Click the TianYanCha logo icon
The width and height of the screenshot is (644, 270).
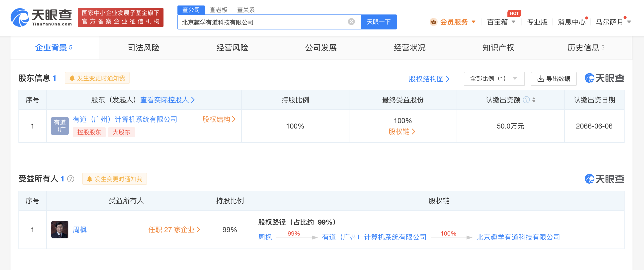(x=19, y=17)
